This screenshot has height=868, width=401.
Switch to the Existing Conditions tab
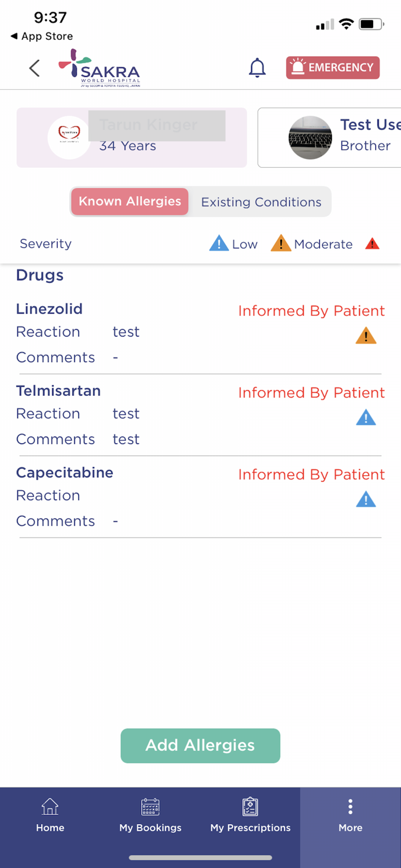pos(261,202)
